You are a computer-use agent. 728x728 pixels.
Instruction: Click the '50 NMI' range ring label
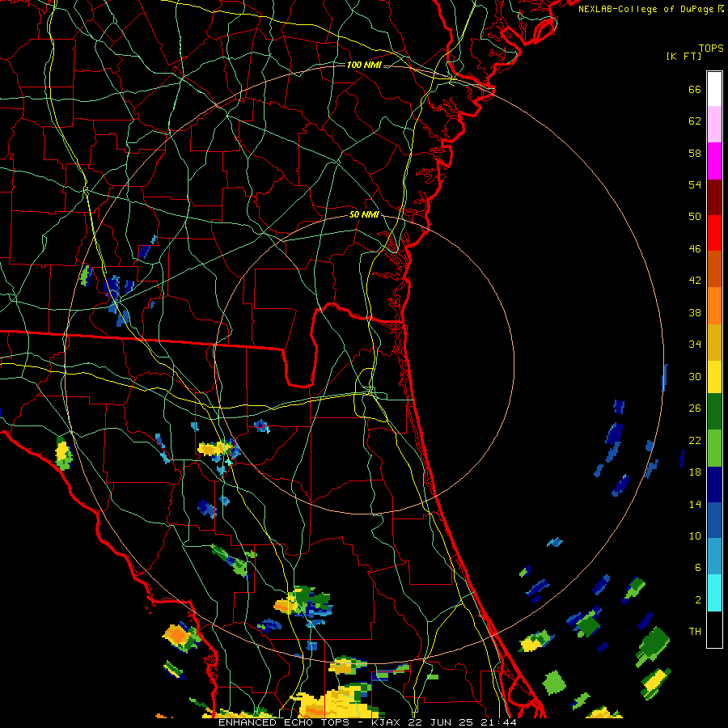coord(364,214)
